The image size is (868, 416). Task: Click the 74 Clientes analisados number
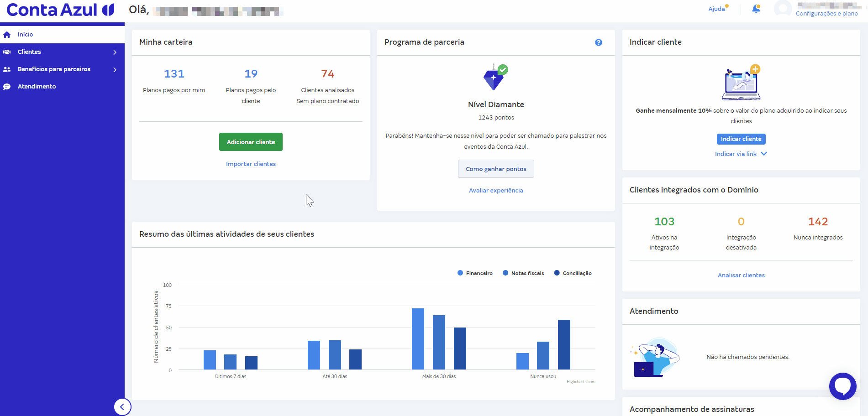click(327, 74)
